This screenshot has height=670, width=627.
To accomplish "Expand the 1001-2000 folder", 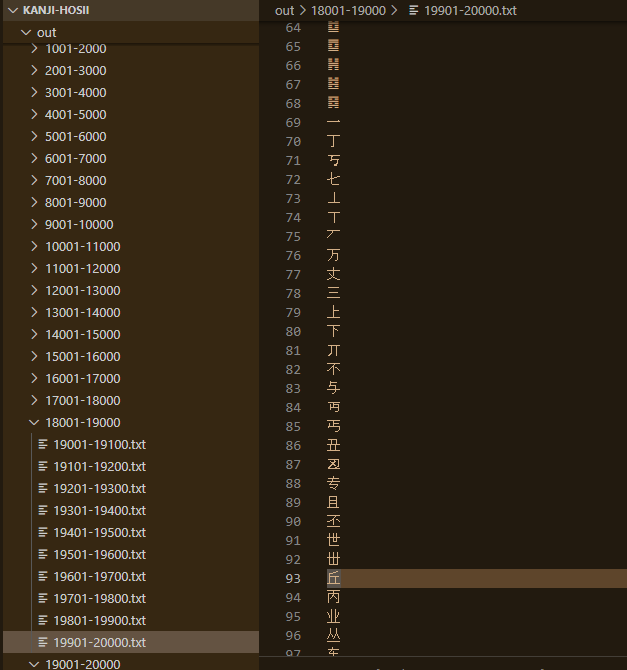I will (76, 49).
